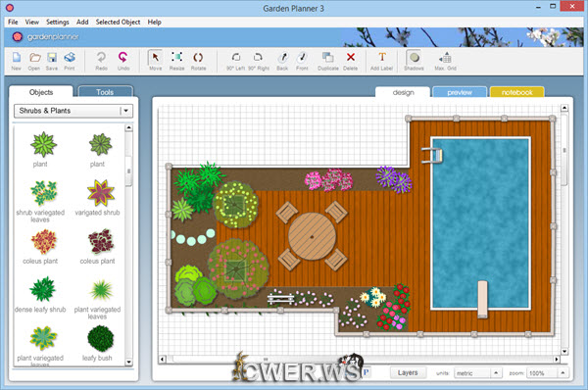Screen dimensions: 588x390
Task: Rotate object 90° Left
Action: point(236,61)
